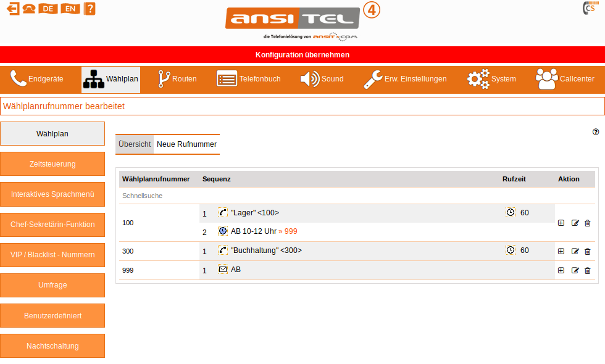Click the logout icon at top left
This screenshot has width=605, height=364.
click(x=12, y=9)
